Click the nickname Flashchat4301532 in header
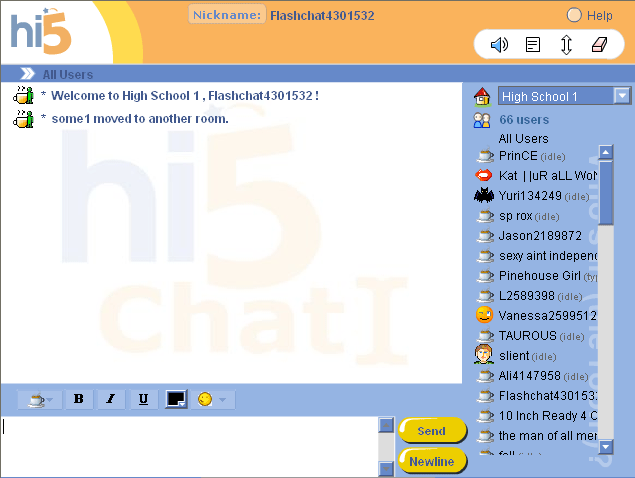The image size is (635, 478). coord(322,15)
